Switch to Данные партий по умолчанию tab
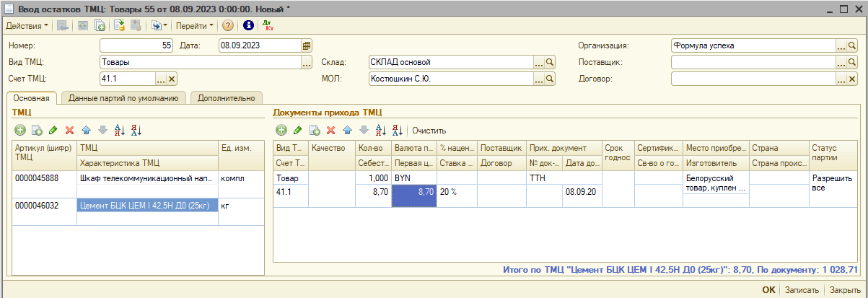Viewport: 868px width, 298px height. tap(123, 97)
